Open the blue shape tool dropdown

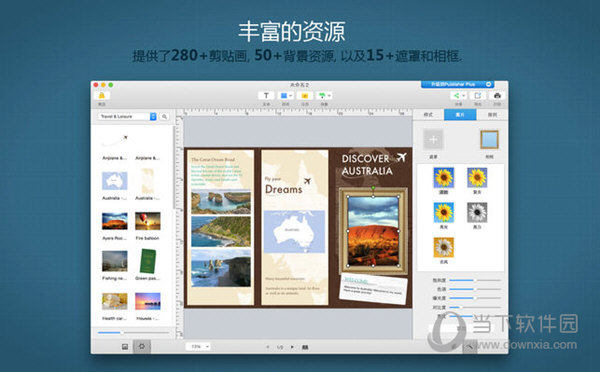(286, 95)
